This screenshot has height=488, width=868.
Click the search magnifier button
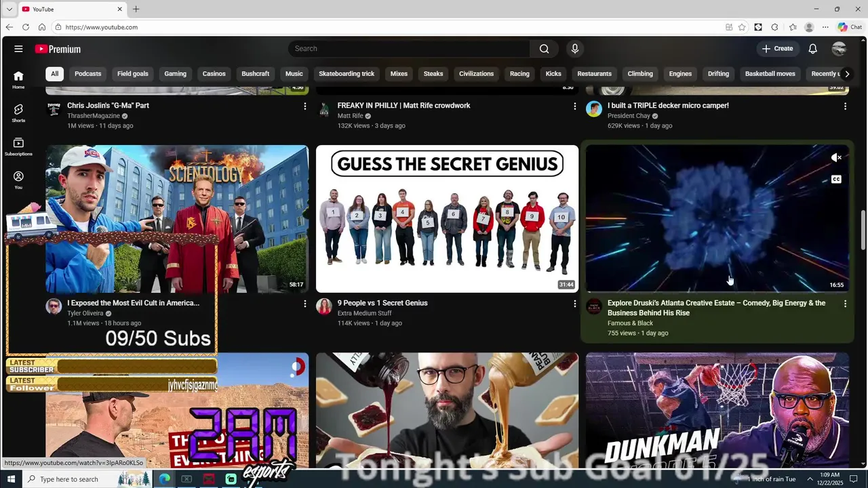(544, 49)
